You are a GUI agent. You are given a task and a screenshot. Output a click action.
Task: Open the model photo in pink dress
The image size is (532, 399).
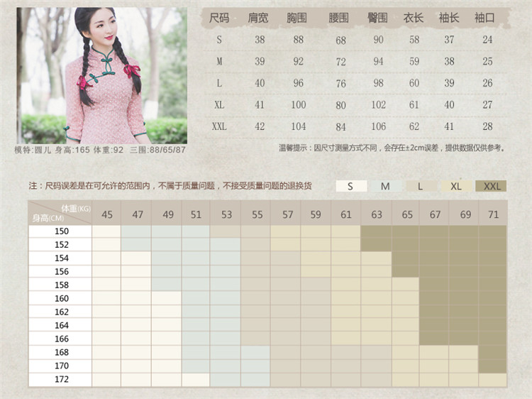pyautogui.click(x=101, y=75)
